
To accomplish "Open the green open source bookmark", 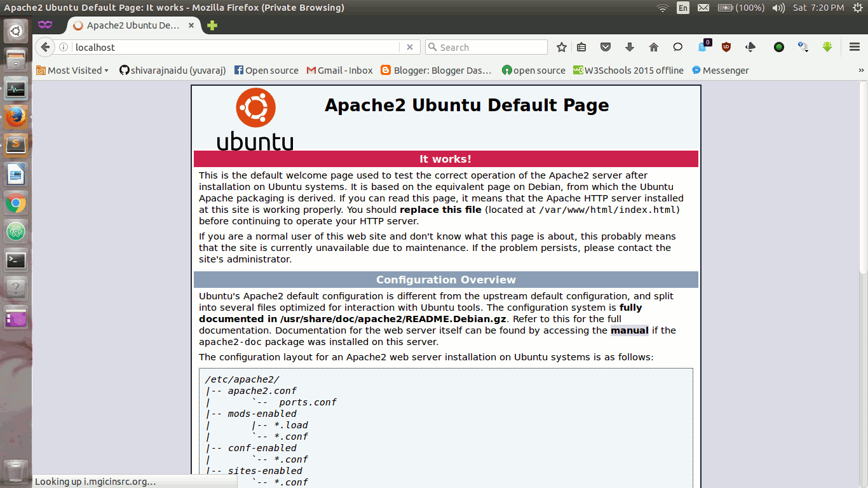I will (533, 71).
